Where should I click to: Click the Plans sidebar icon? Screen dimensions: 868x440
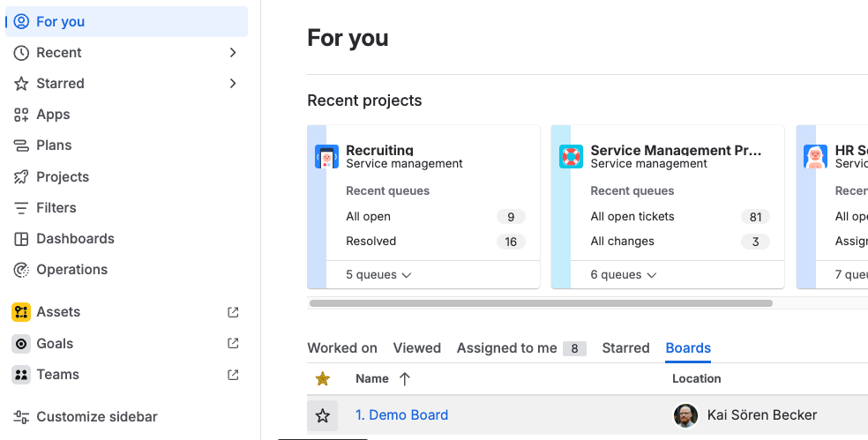(x=21, y=145)
